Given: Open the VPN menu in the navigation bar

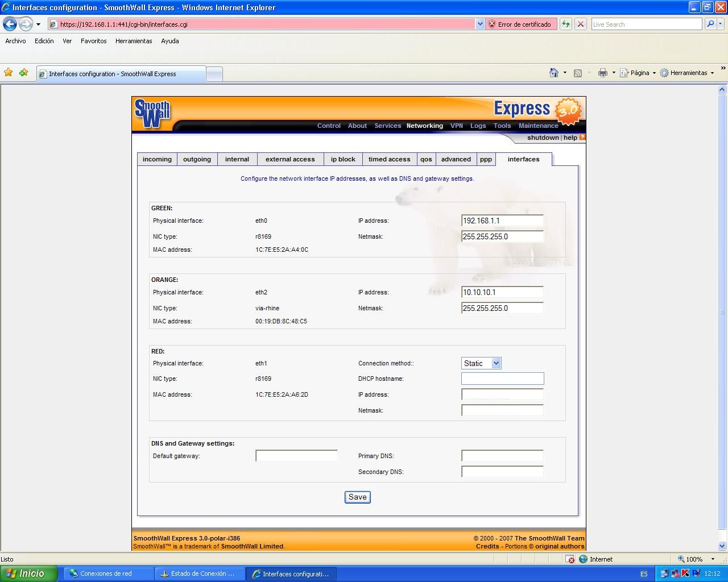Looking at the screenshot, I should [457, 126].
